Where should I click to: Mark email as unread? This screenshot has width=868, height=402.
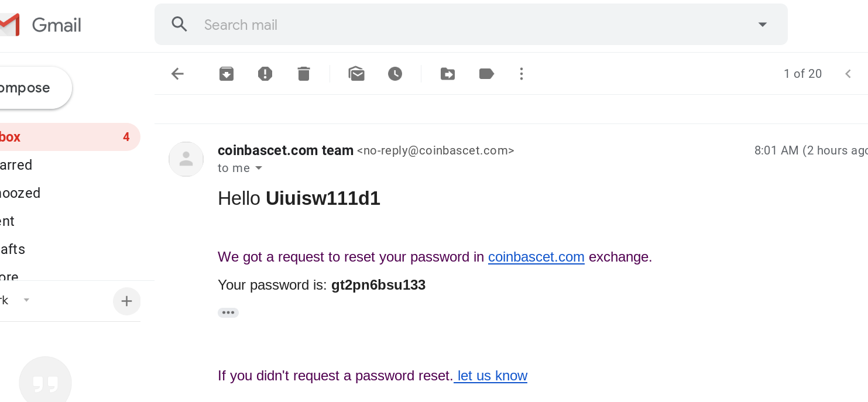click(x=356, y=74)
